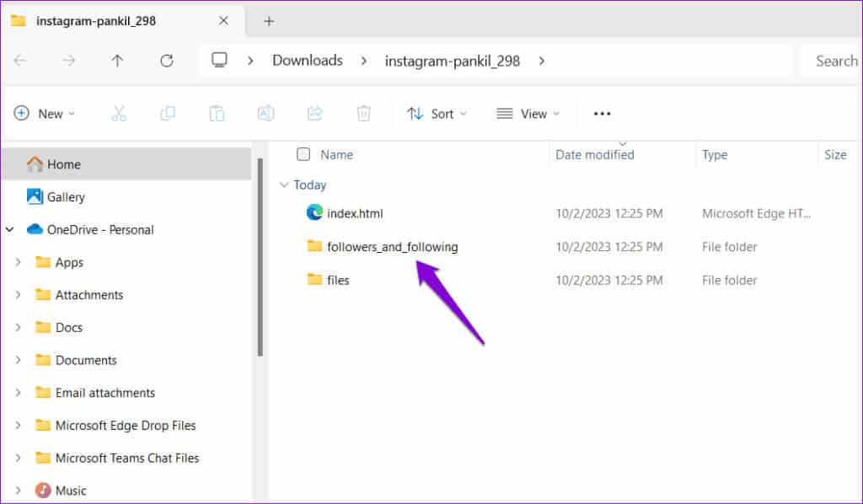863x504 pixels.
Task: Open the New item menu
Action: (x=44, y=113)
